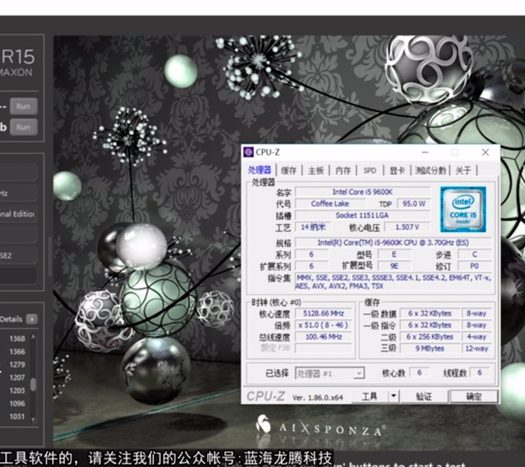Expand the arrow next to 工具 button
Screen dimensions: 525x467
point(394,396)
